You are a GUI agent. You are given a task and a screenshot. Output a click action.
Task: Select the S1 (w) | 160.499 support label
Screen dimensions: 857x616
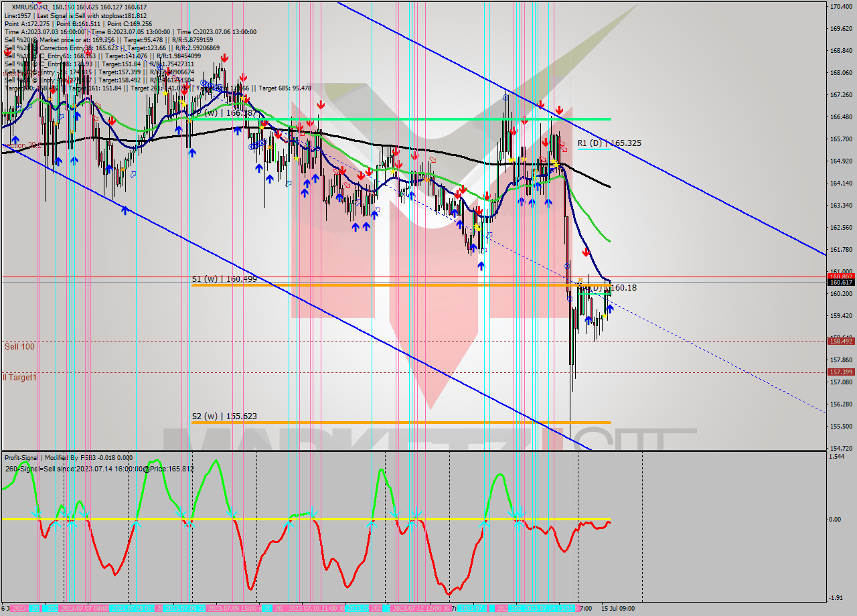coord(224,279)
